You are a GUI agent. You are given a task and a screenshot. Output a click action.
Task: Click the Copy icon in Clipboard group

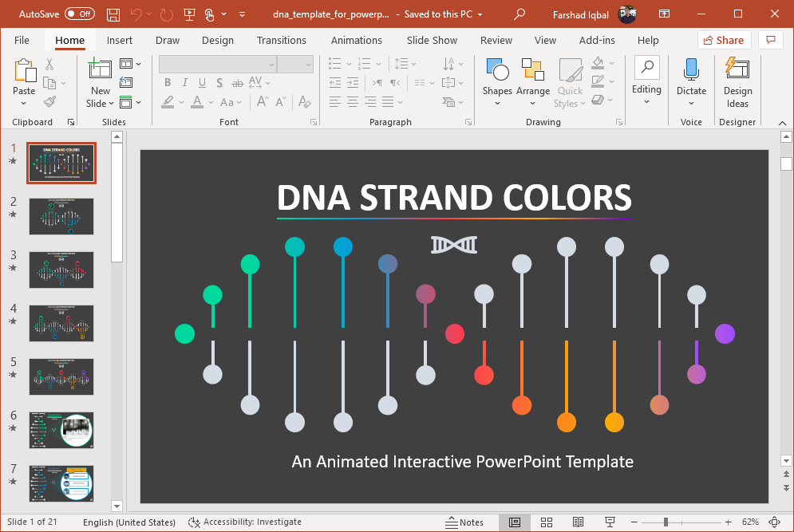click(x=49, y=82)
